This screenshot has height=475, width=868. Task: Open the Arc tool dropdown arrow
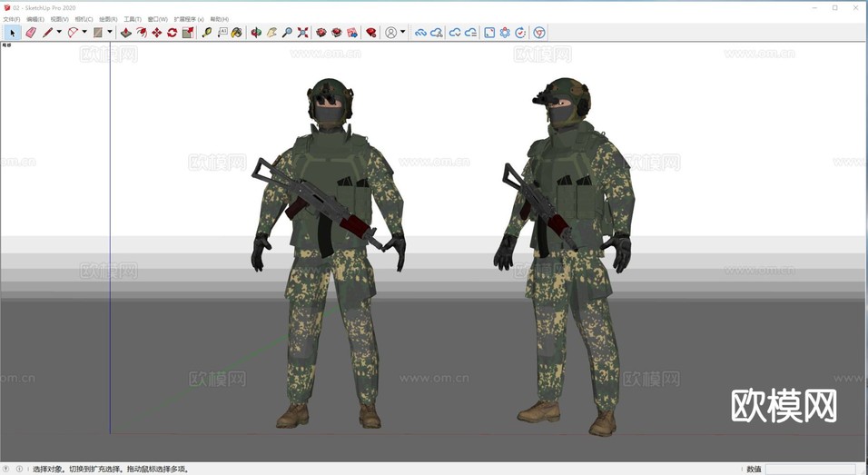click(x=84, y=32)
